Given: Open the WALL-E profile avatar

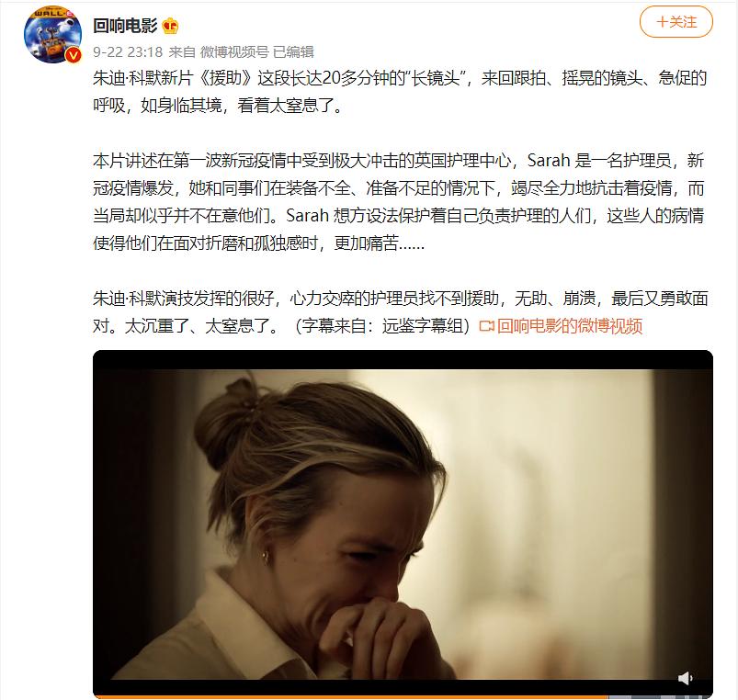Looking at the screenshot, I should click(52, 34).
